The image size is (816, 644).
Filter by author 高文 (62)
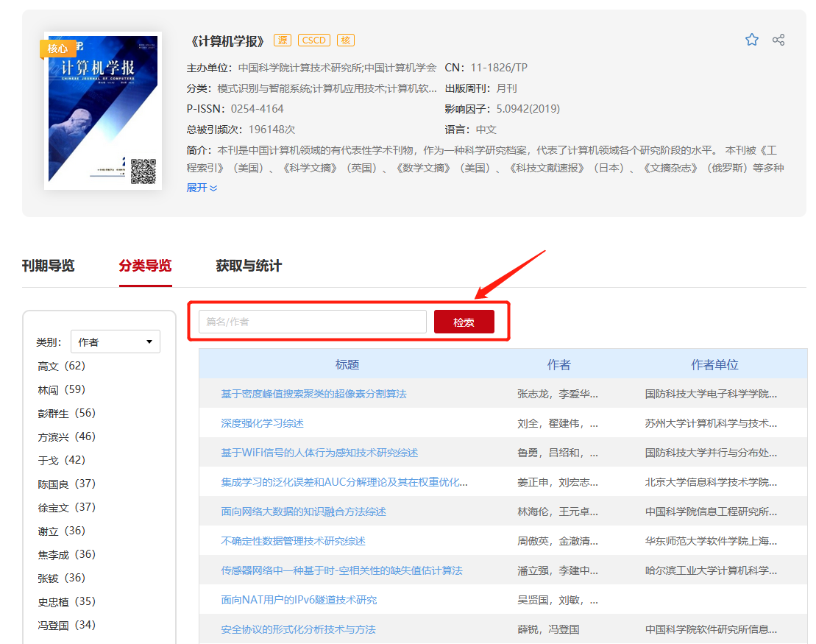(61, 366)
